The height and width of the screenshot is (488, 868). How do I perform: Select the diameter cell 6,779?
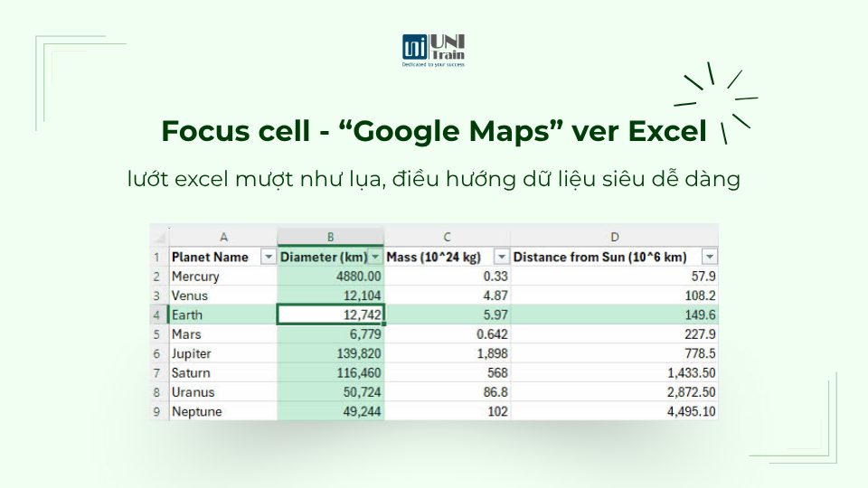331,334
